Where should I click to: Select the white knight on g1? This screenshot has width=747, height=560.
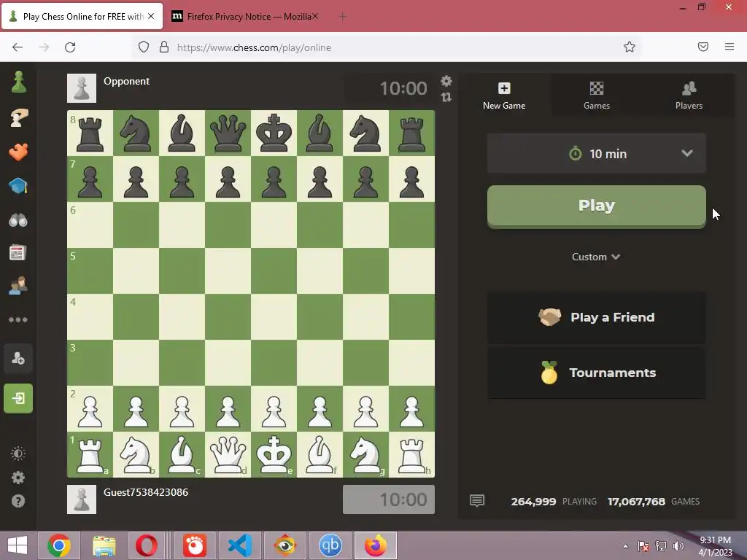(366, 455)
